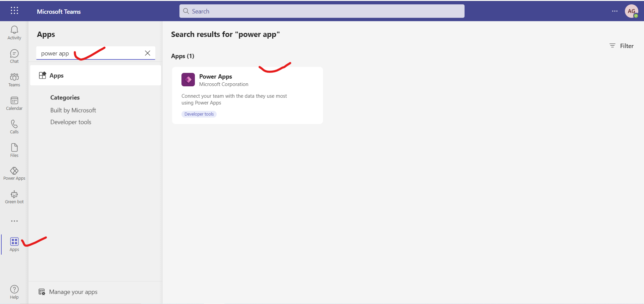Open the Green bot app

point(14,197)
